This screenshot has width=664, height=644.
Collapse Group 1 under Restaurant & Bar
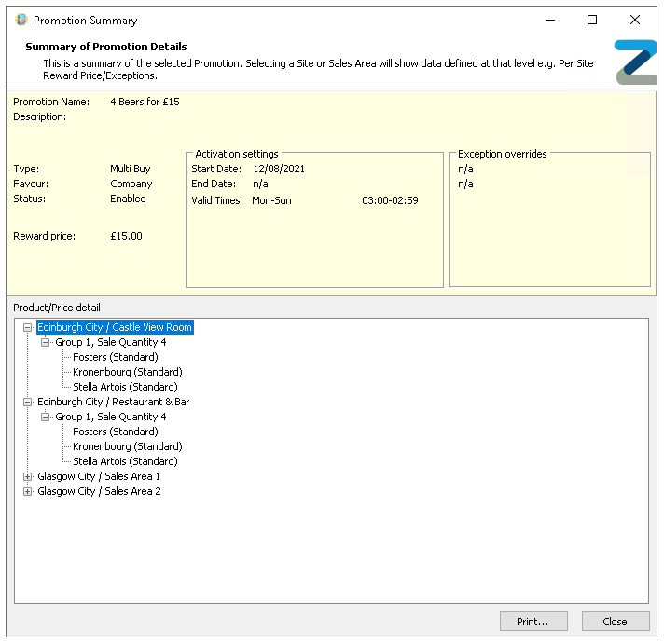46,417
